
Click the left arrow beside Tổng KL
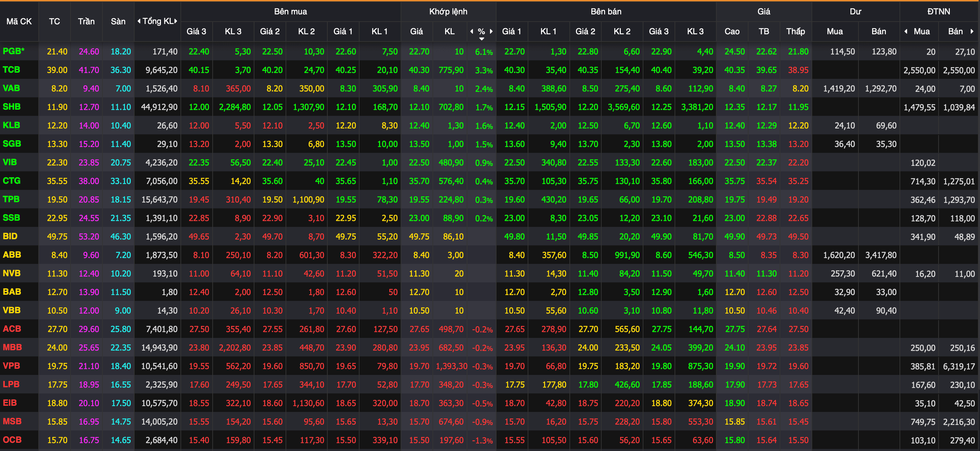tap(139, 21)
